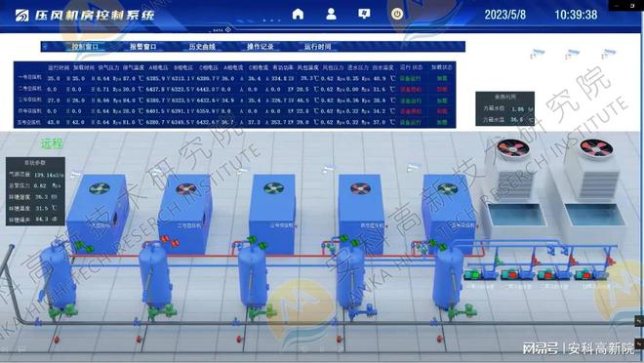Open the 历史曲线 tab
The height and width of the screenshot is (363, 644).
202,47
